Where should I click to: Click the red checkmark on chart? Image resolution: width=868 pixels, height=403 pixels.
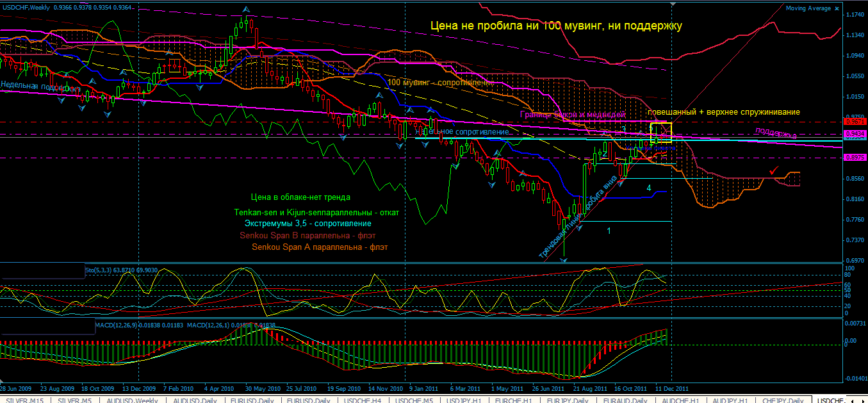[774, 171]
